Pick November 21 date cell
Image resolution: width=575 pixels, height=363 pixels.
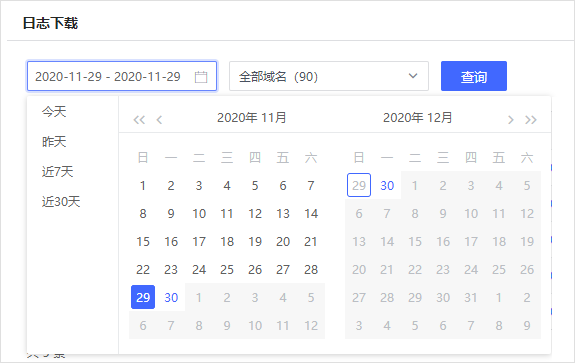point(311,242)
